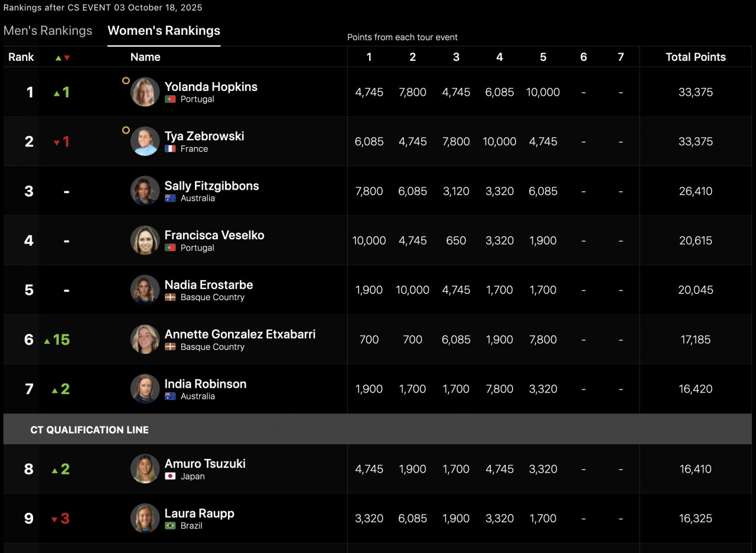The height and width of the screenshot is (553, 756).
Task: Click the Brazil flag under Laura Raupp
Action: (x=171, y=526)
